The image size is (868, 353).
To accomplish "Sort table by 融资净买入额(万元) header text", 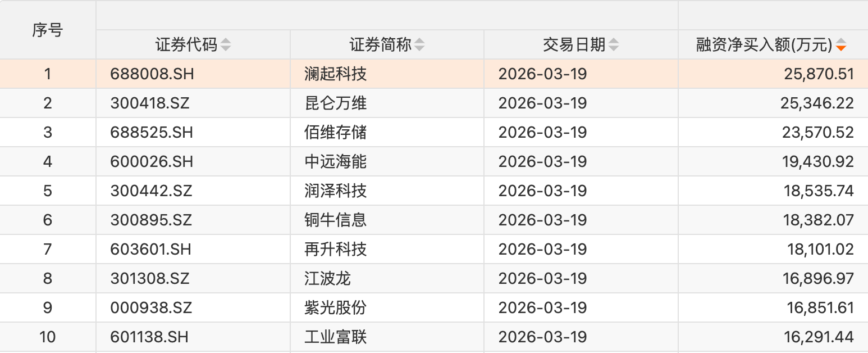I will click(764, 45).
